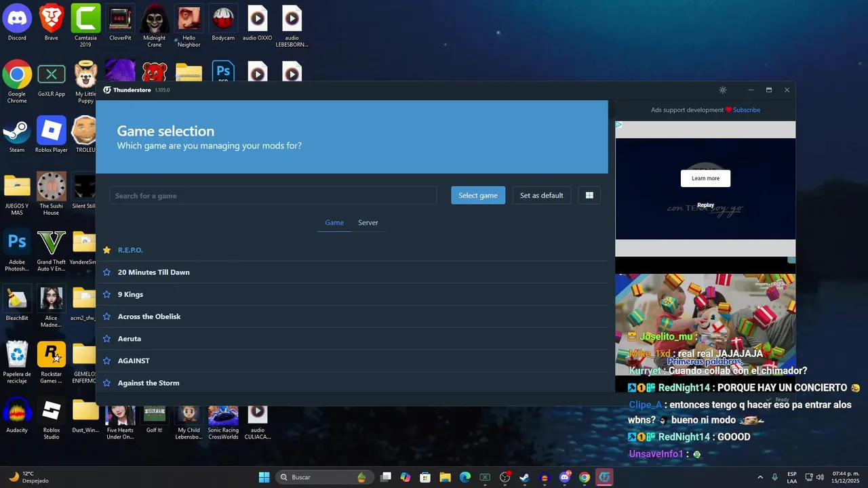Click the Set as default button
Image resolution: width=868 pixels, height=488 pixels.
[542, 195]
